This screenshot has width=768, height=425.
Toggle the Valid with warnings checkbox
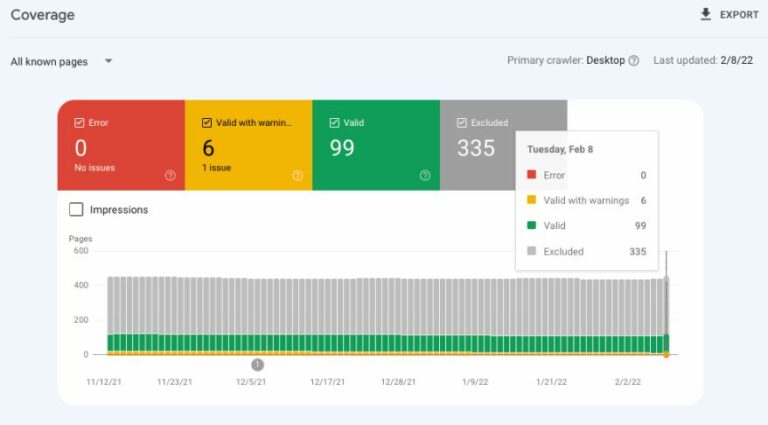[x=207, y=123]
